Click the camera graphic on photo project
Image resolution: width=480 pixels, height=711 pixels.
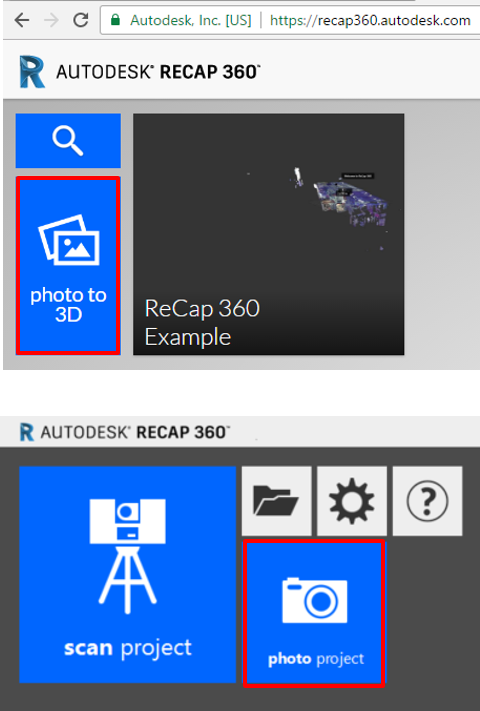pyautogui.click(x=315, y=600)
